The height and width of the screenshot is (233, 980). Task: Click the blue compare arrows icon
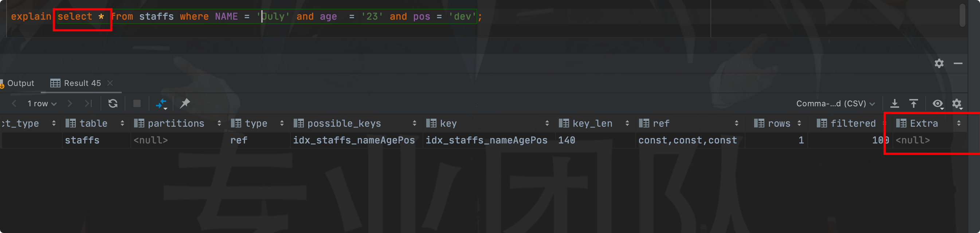tap(161, 103)
